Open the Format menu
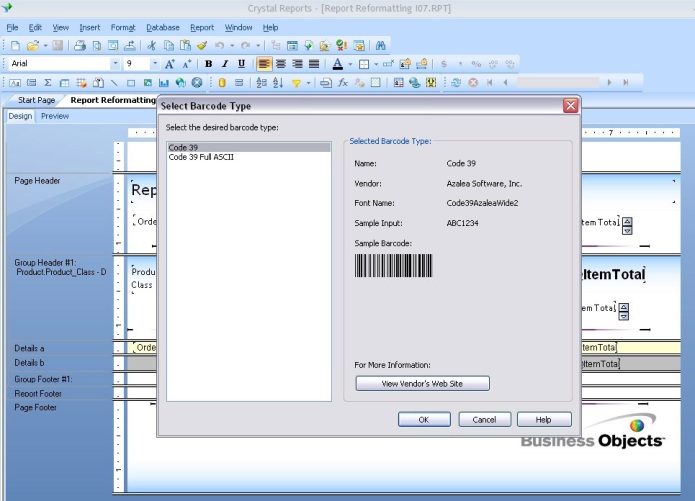This screenshot has height=501, width=695. point(123,27)
